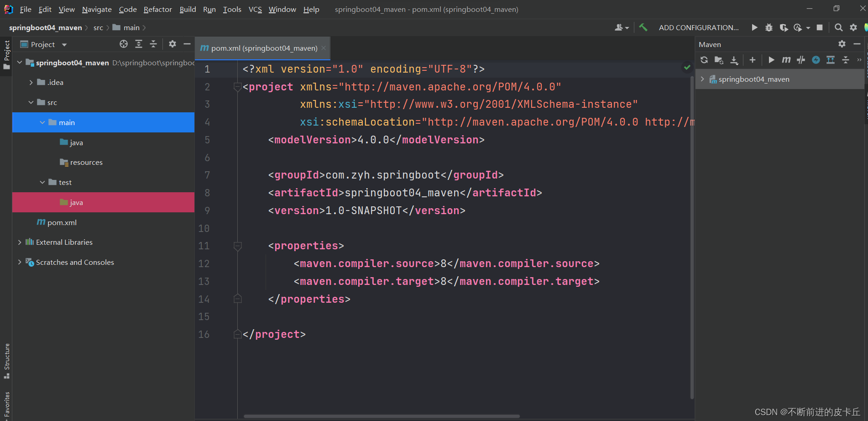Add Maven project with plus icon
Image resolution: width=868 pixels, height=421 pixels.
pyautogui.click(x=753, y=60)
